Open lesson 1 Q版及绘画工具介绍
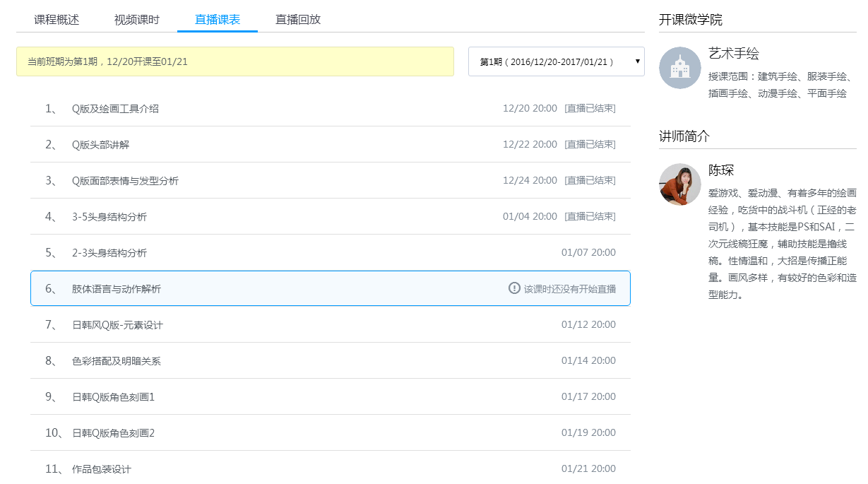 click(115, 109)
